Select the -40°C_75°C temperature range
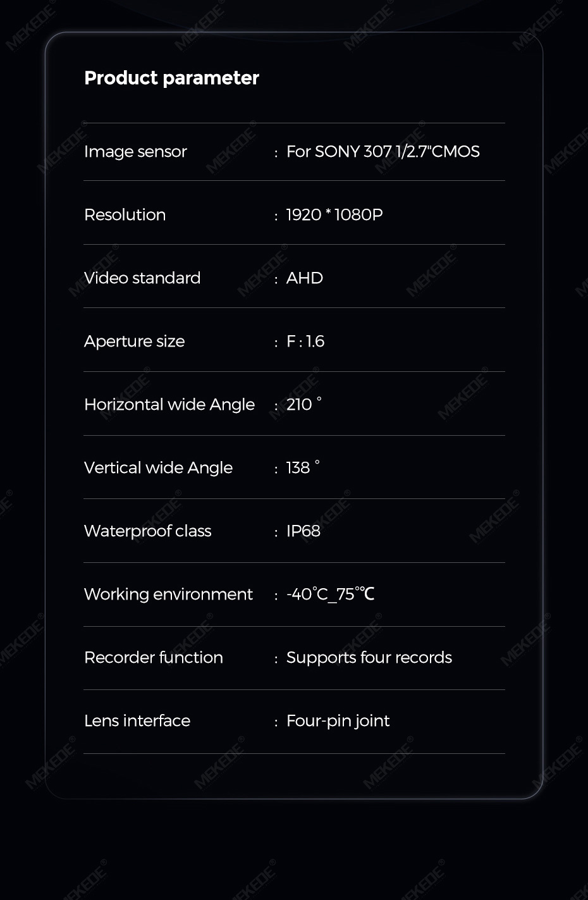Viewport: 588px width, 900px height. (x=330, y=595)
